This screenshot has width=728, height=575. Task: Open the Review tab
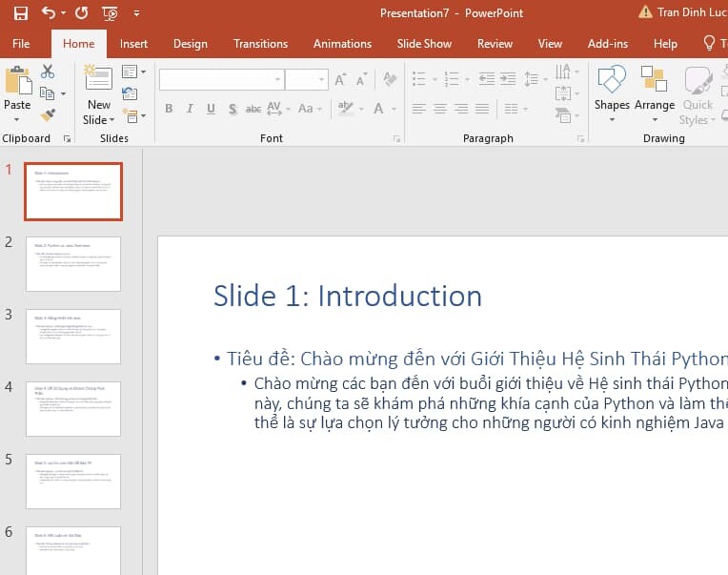pos(495,44)
